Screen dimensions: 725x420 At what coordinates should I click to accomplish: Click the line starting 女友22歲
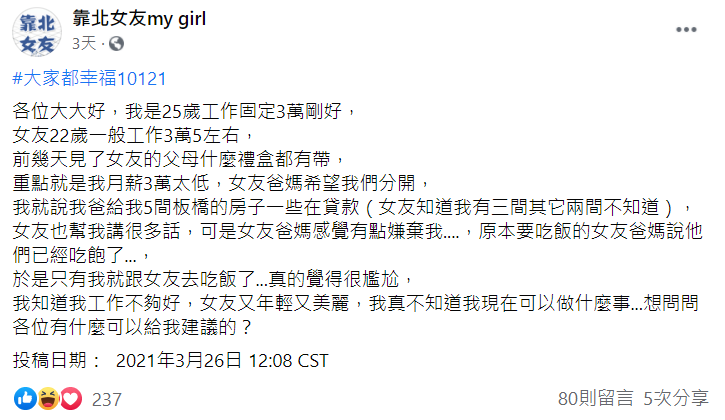point(134,135)
